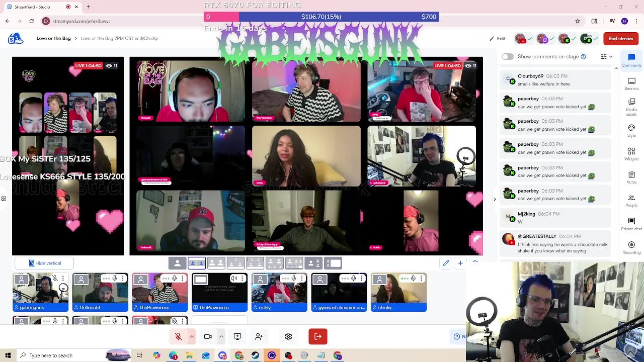Bookmark this page star icon
The image size is (644, 362).
578,21
